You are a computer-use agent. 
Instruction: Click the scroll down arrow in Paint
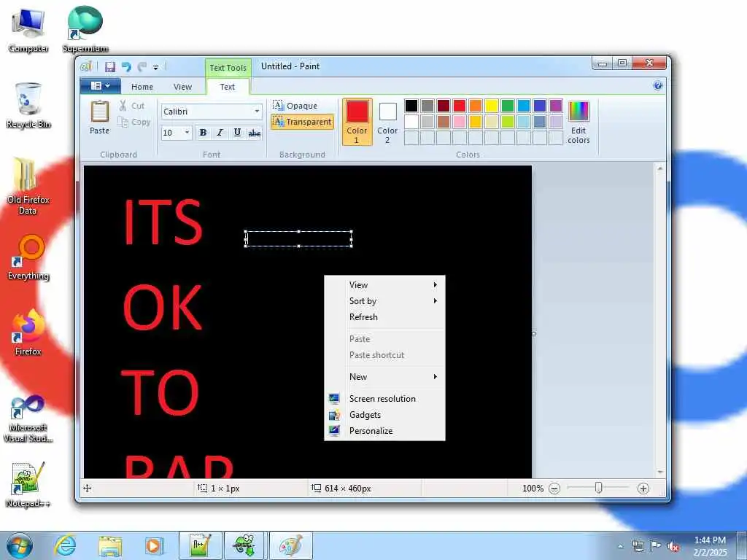(659, 472)
